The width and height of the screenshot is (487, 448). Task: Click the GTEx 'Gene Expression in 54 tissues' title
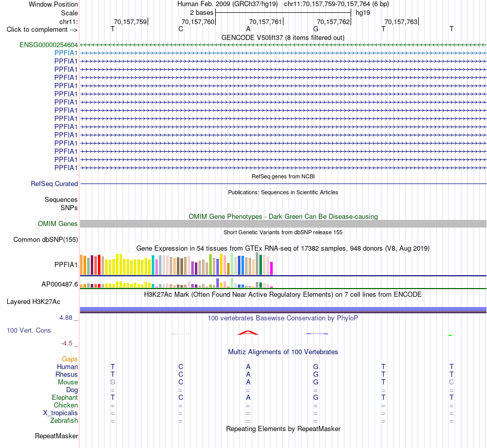click(x=283, y=249)
